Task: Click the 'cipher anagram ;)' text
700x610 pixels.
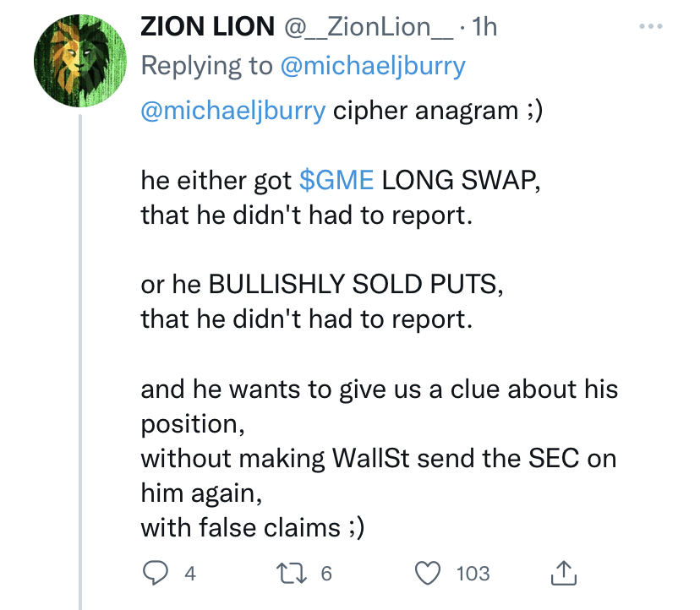Action: 435,111
